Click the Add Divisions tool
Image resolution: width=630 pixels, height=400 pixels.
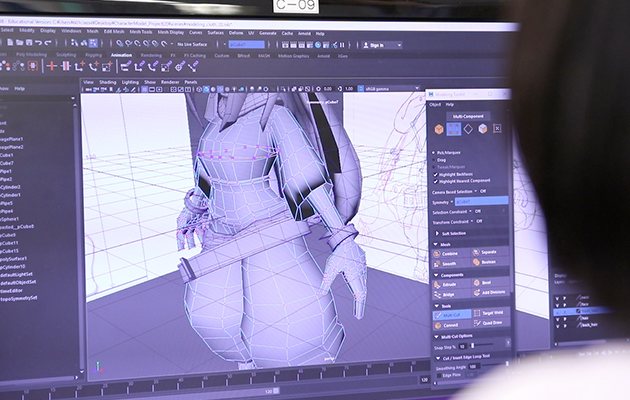click(x=489, y=292)
